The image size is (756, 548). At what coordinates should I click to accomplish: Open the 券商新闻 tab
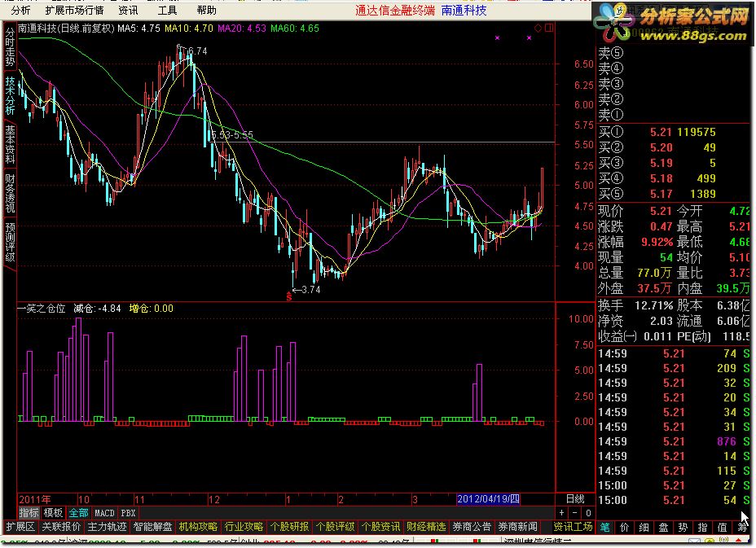click(518, 527)
